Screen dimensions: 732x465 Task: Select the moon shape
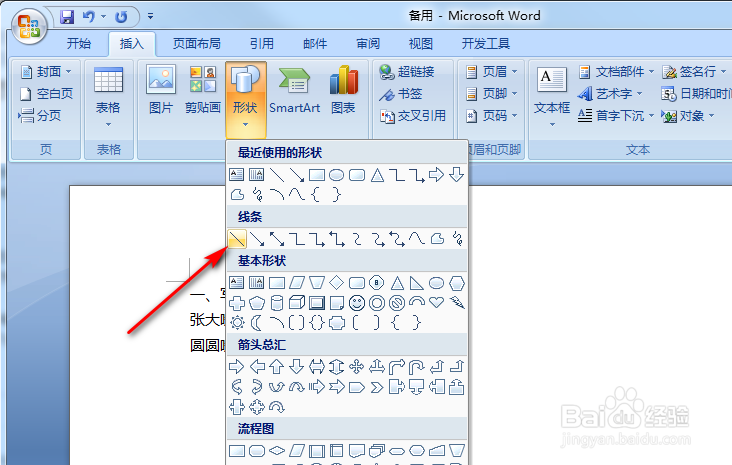(257, 323)
